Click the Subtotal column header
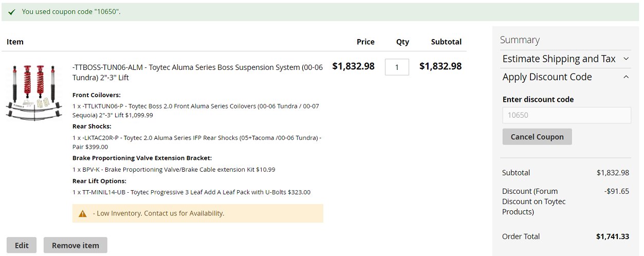 446,42
